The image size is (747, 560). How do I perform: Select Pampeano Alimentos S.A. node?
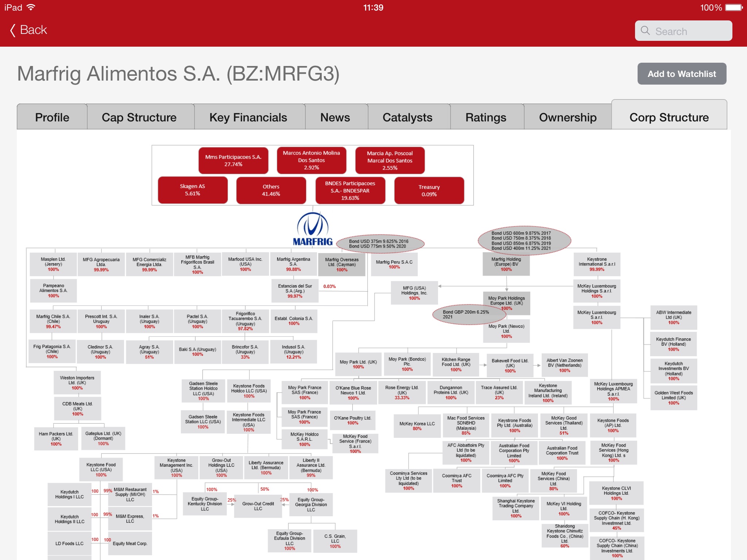point(54,291)
